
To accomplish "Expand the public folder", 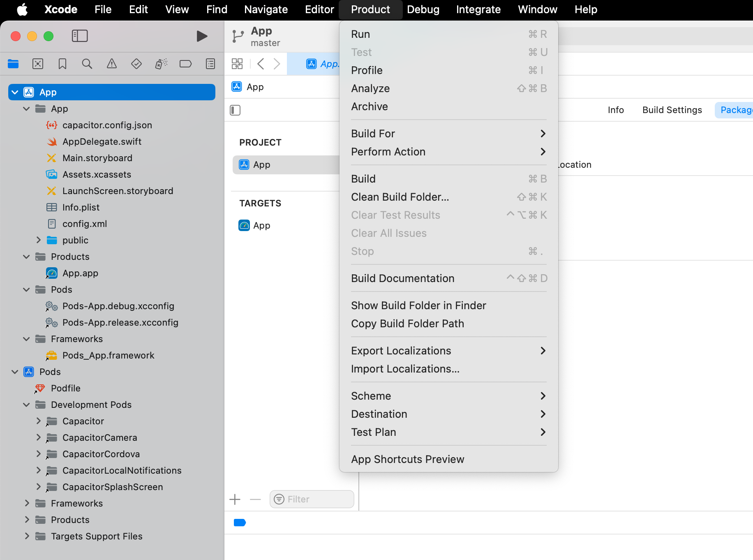I will coord(38,240).
